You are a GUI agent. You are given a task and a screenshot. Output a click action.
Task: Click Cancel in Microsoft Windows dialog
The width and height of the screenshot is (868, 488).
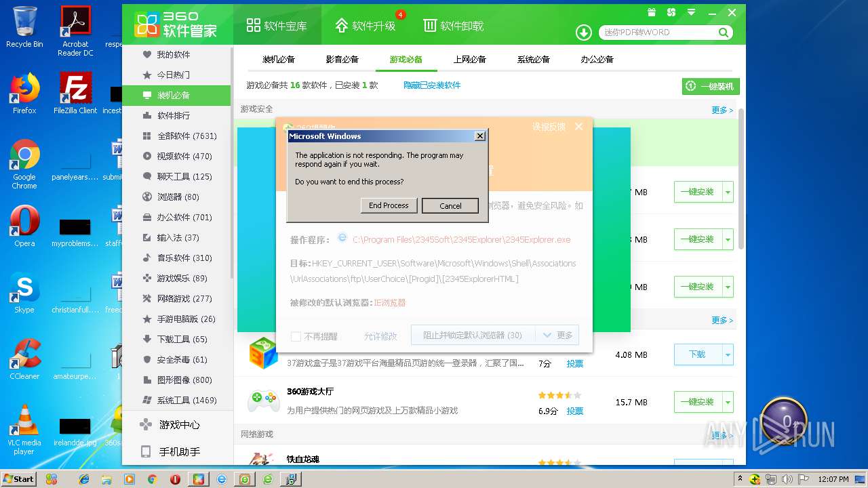450,205
